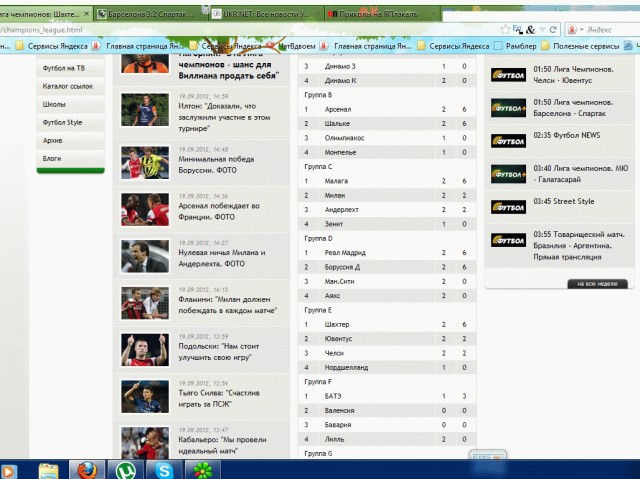
Task: Open Архив in the sidebar menu
Action: pos(71,140)
